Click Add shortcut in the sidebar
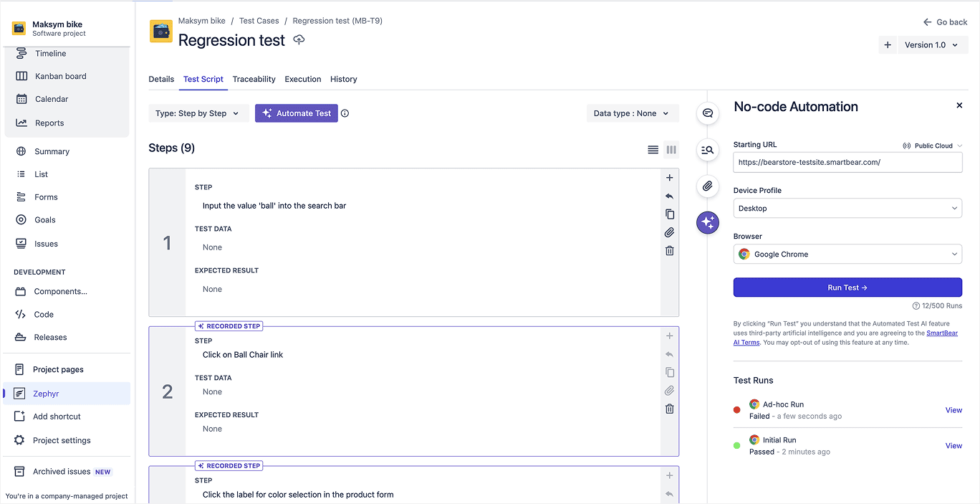The image size is (980, 504). click(57, 417)
